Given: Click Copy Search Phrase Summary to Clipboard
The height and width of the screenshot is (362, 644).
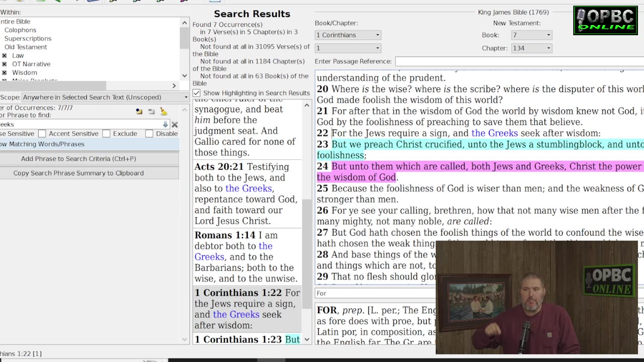Looking at the screenshot, I should pos(89,173).
